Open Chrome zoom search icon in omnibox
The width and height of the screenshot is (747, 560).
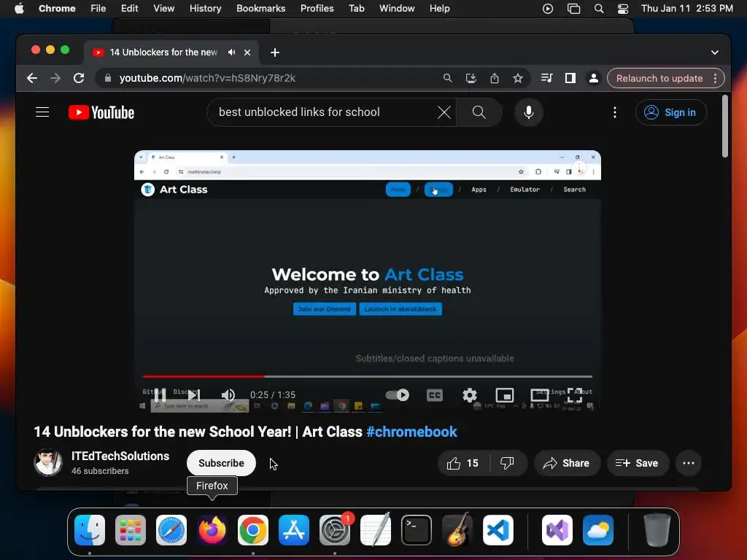click(447, 78)
